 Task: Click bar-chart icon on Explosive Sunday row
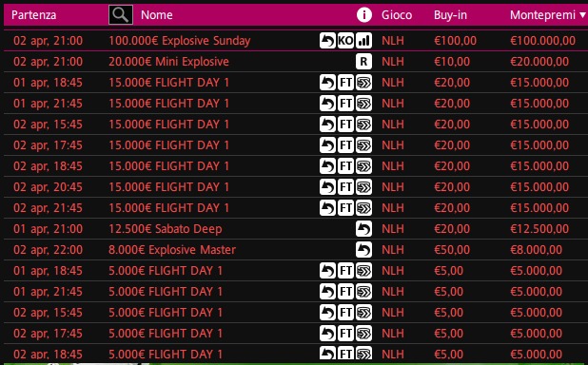pos(363,41)
